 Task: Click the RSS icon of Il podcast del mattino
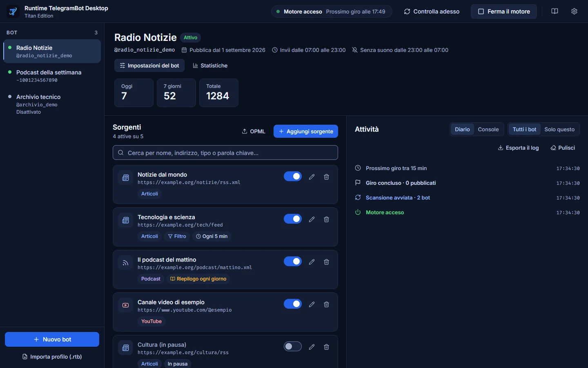click(x=125, y=263)
